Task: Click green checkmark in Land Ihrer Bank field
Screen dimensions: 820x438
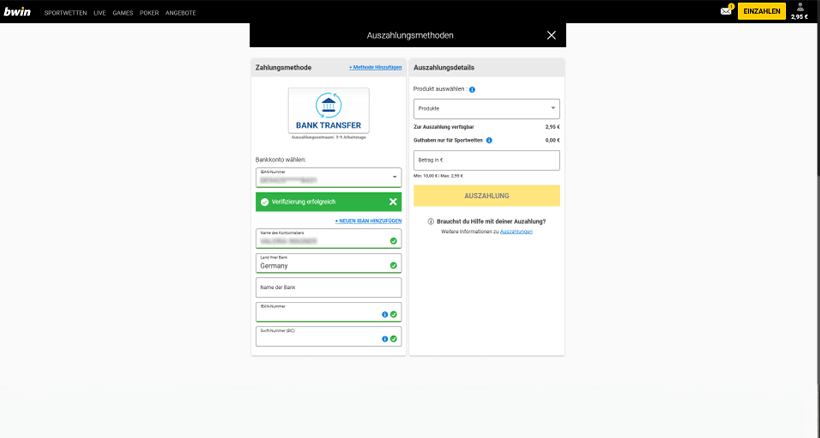Action: (393, 266)
